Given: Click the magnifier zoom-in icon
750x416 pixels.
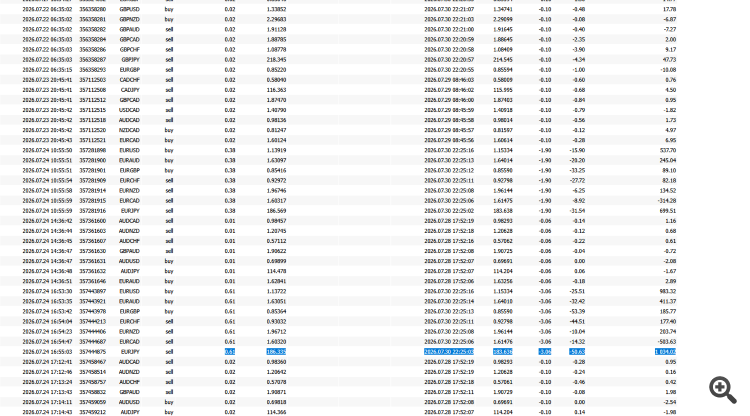Looking at the screenshot, I should tap(723, 390).
